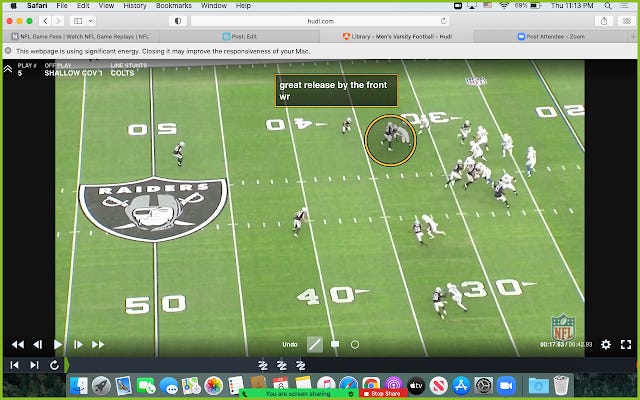This screenshot has height=400, width=640.
Task: Click the Thu 11:13 PM clock
Action: coord(572,6)
